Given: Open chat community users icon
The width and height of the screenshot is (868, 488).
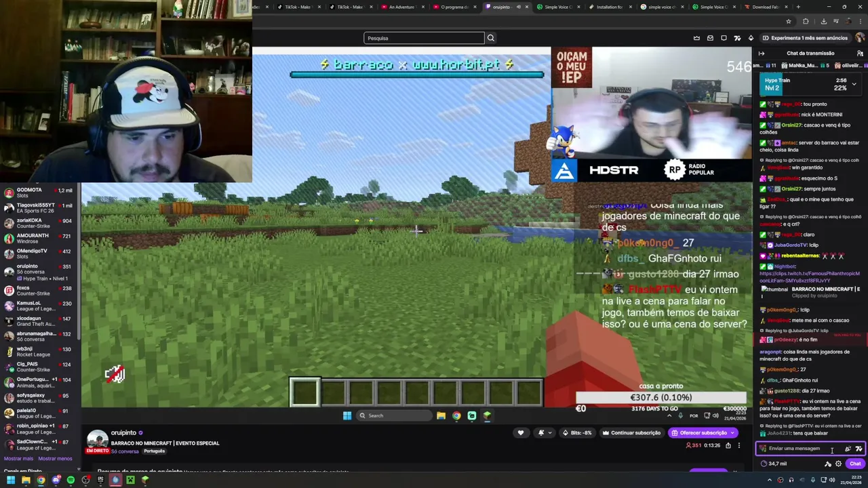Looking at the screenshot, I should pyautogui.click(x=860, y=54).
